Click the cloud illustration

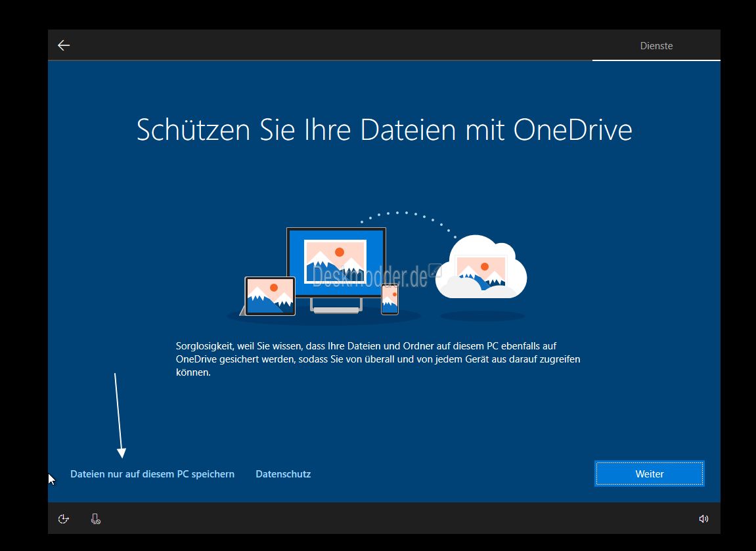click(481, 271)
